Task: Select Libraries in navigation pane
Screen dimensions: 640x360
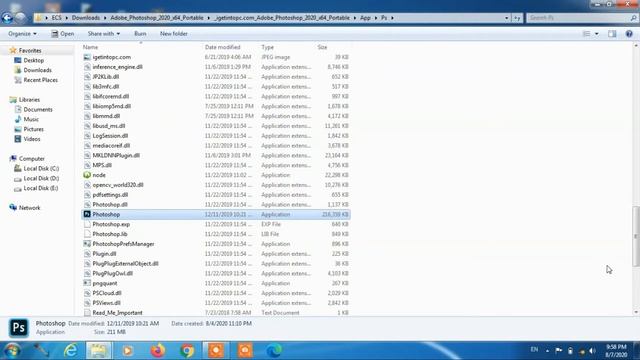Action: coord(29,100)
